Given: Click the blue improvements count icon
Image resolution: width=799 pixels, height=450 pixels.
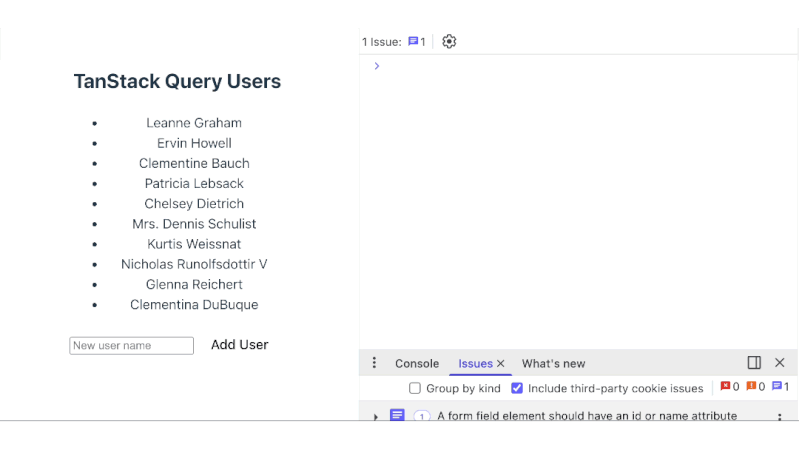Looking at the screenshot, I should pos(777,387).
